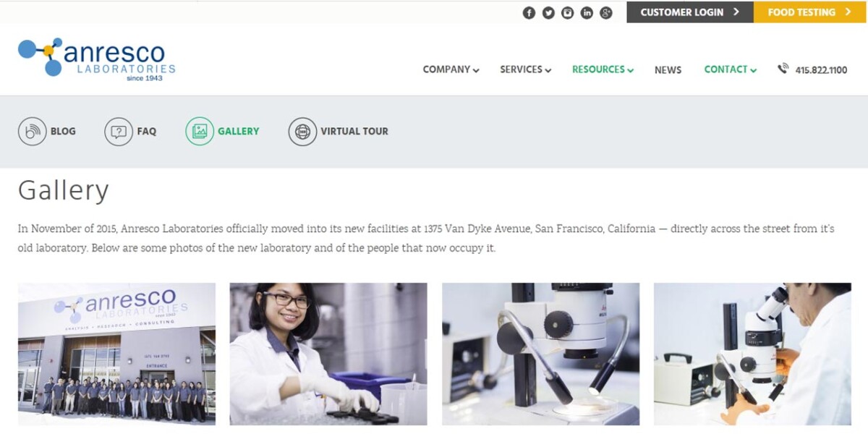Open the Twitter social icon
Screen dimensions: 868x434
click(x=548, y=12)
